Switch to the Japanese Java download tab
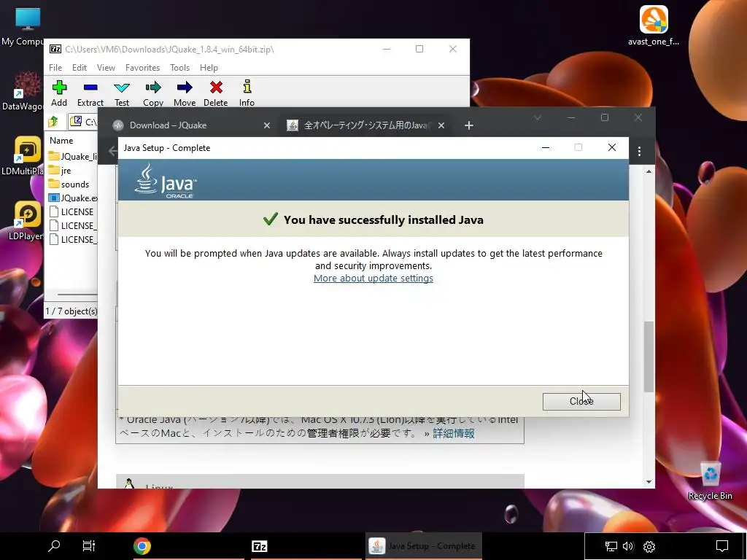The image size is (747, 560). (365, 125)
